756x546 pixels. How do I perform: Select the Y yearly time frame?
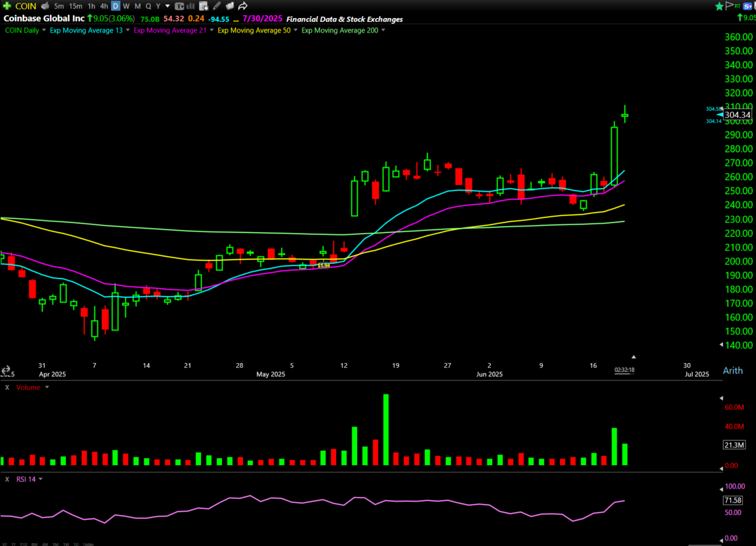click(x=158, y=6)
